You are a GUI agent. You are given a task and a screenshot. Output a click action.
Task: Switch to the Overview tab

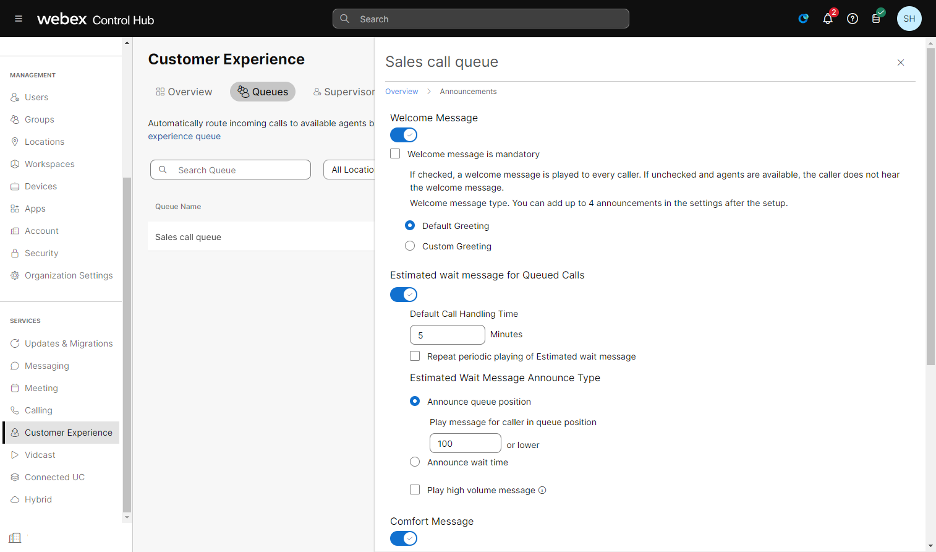[x=184, y=92]
